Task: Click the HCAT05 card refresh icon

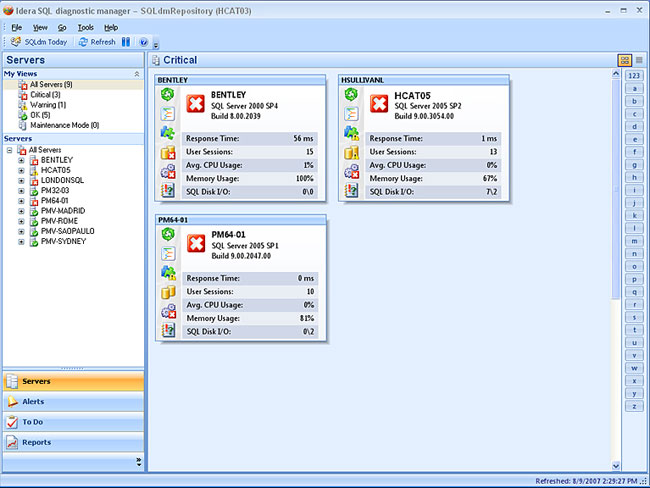Action: pyautogui.click(x=351, y=94)
